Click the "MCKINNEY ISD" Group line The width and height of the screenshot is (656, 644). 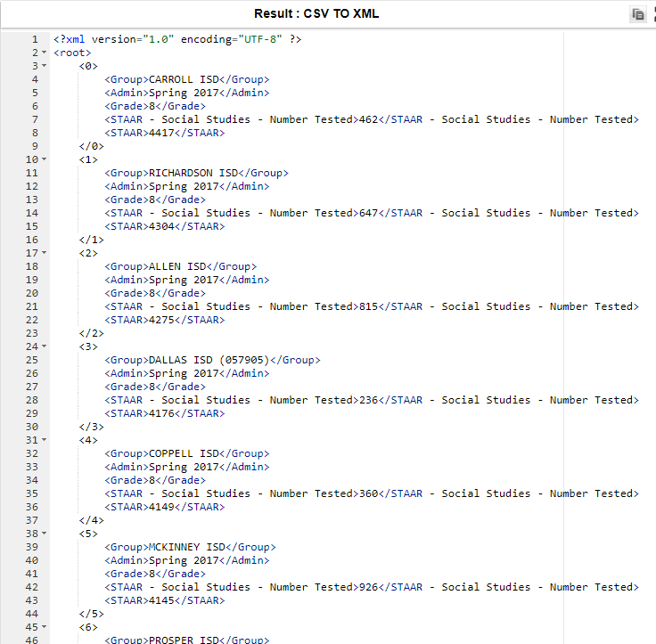[x=190, y=547]
